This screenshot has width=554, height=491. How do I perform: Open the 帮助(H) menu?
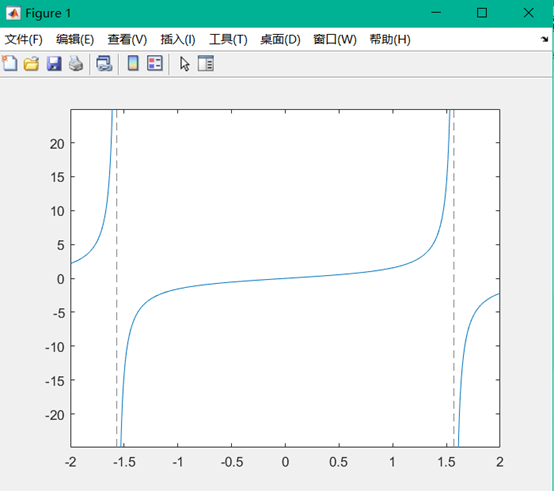click(390, 39)
